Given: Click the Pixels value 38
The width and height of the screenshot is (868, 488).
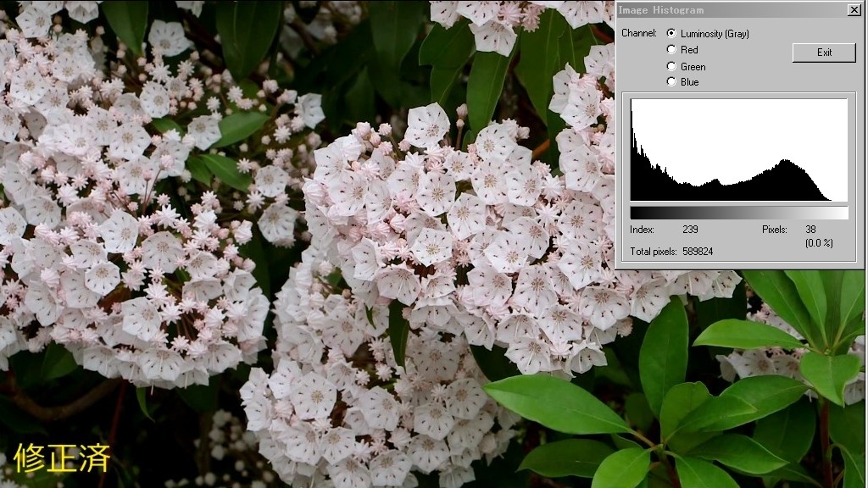Looking at the screenshot, I should tap(811, 229).
